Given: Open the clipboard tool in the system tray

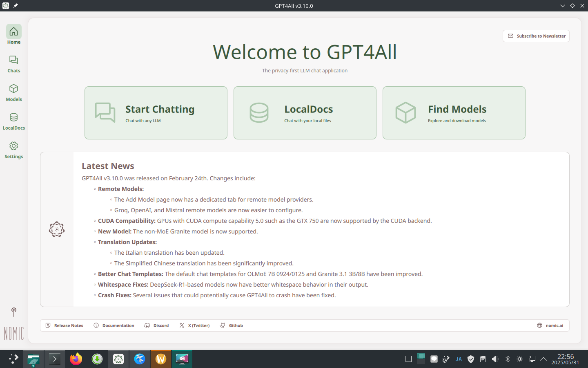Looking at the screenshot, I should coord(483,359).
